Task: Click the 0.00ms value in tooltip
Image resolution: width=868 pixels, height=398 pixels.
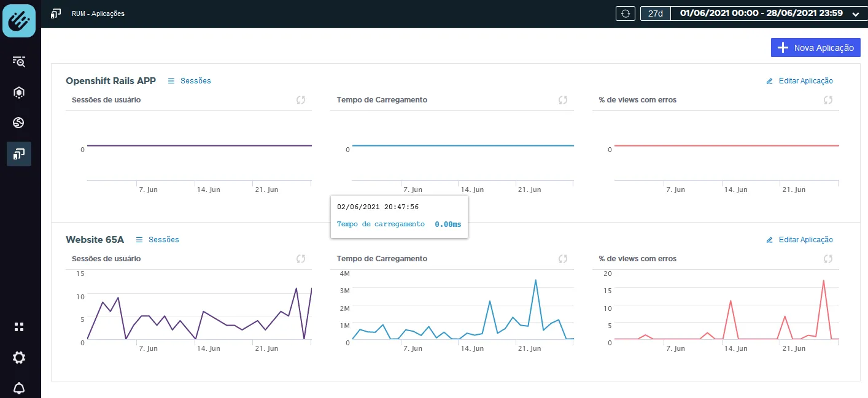Action: [448, 224]
